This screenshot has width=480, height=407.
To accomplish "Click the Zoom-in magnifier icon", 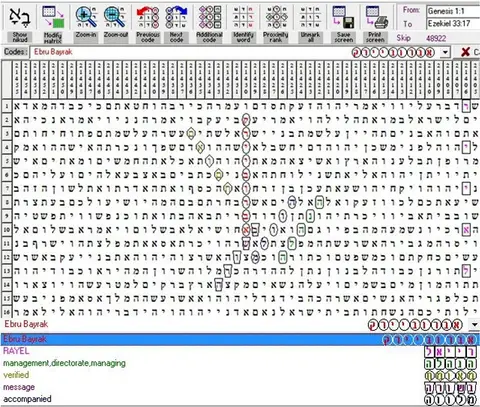I will click(86, 17).
